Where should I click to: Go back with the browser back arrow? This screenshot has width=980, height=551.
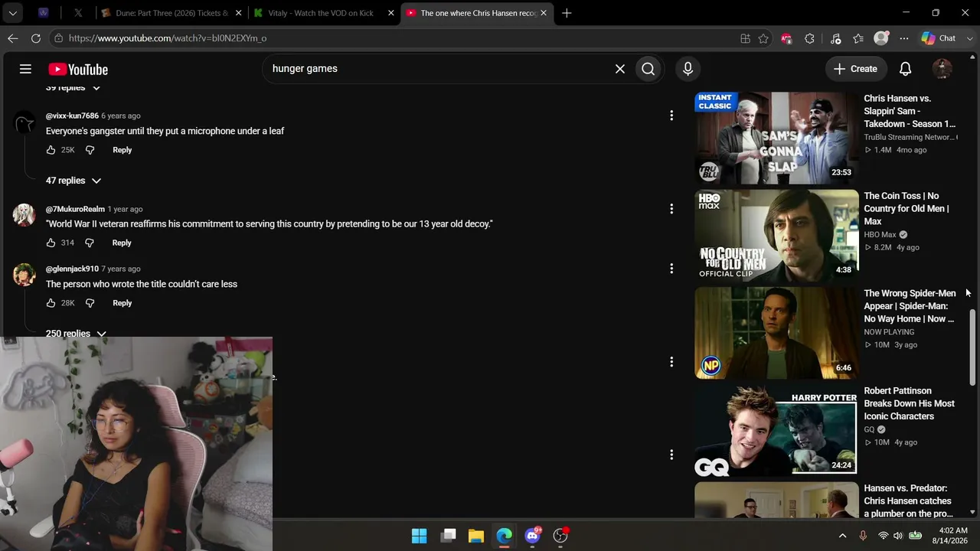[13, 38]
